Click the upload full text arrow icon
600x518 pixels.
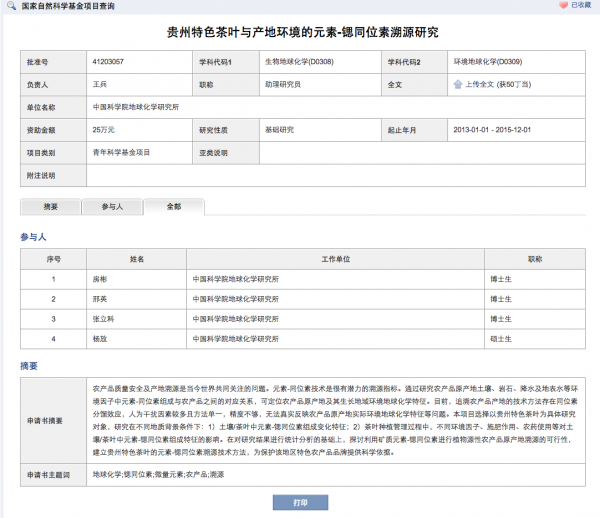pos(458,85)
